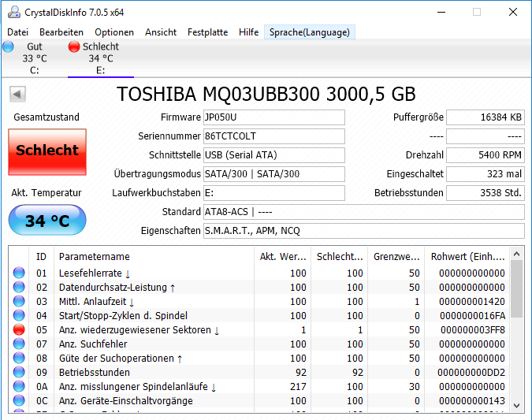Click the Parametername column header
532x420 pixels.
154,257
